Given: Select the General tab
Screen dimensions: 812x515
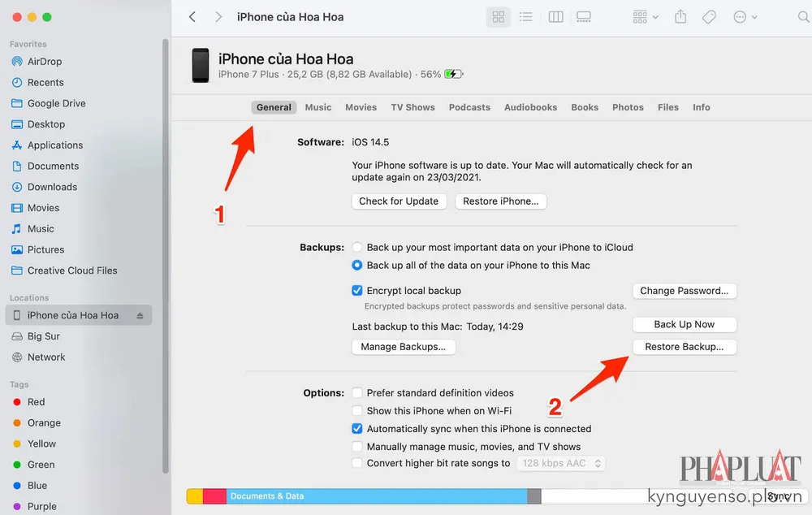Looking at the screenshot, I should coord(274,107).
